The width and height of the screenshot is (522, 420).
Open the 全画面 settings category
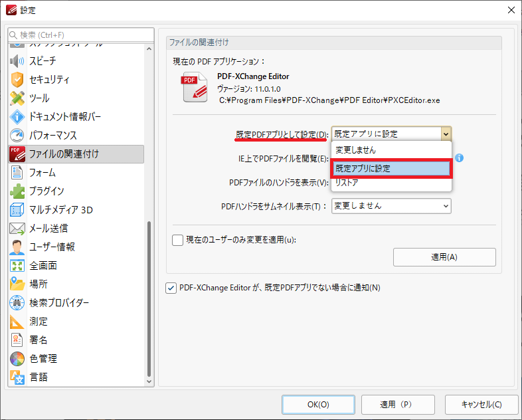click(x=76, y=265)
